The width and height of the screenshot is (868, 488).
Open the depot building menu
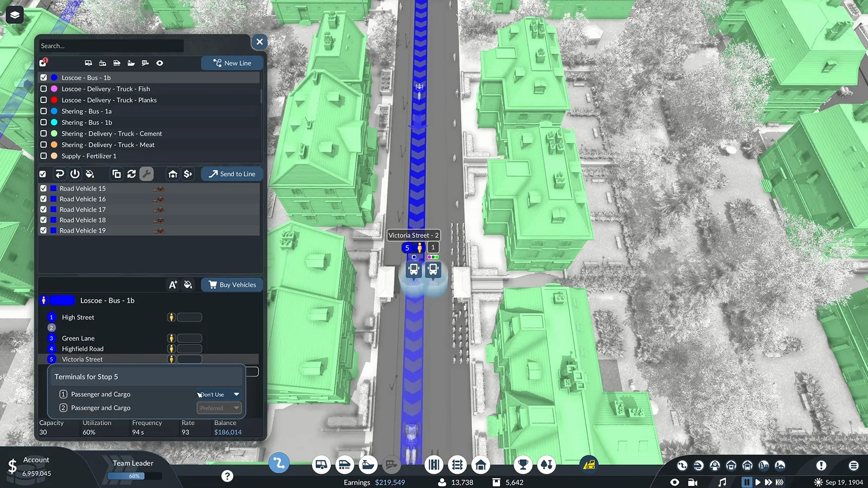click(x=481, y=465)
